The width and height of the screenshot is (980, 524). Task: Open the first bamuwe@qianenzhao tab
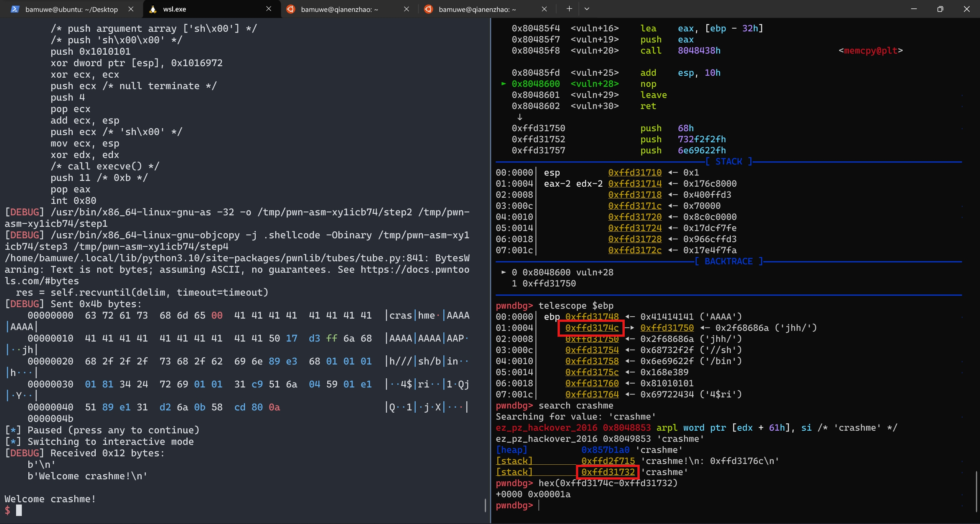[x=339, y=9]
